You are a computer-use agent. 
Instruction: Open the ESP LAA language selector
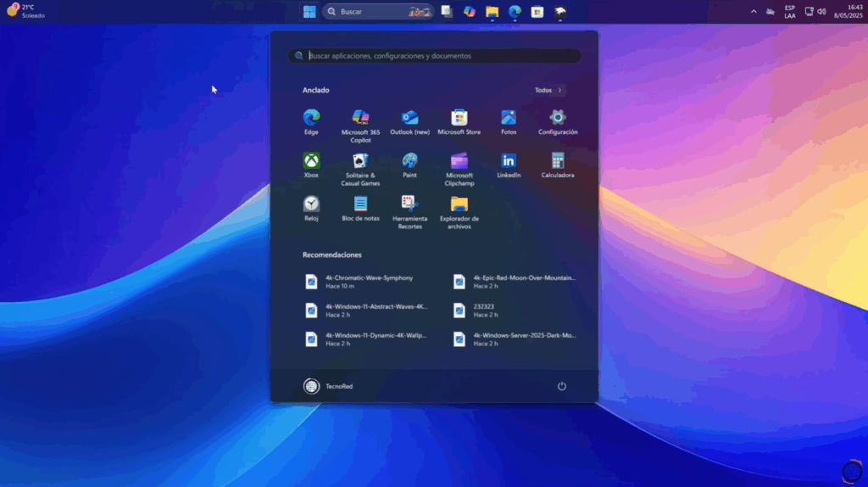pos(790,12)
